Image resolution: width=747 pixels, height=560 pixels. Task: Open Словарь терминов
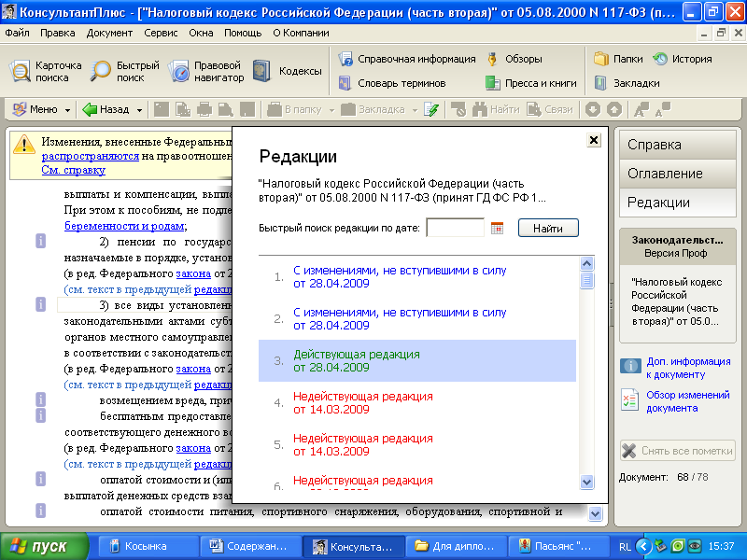(x=392, y=83)
